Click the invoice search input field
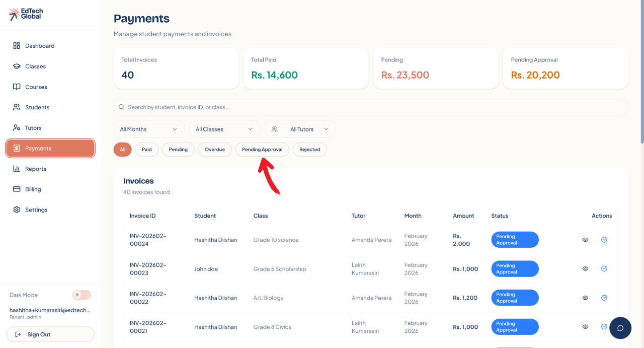This screenshot has width=644, height=348. pyautogui.click(x=370, y=107)
